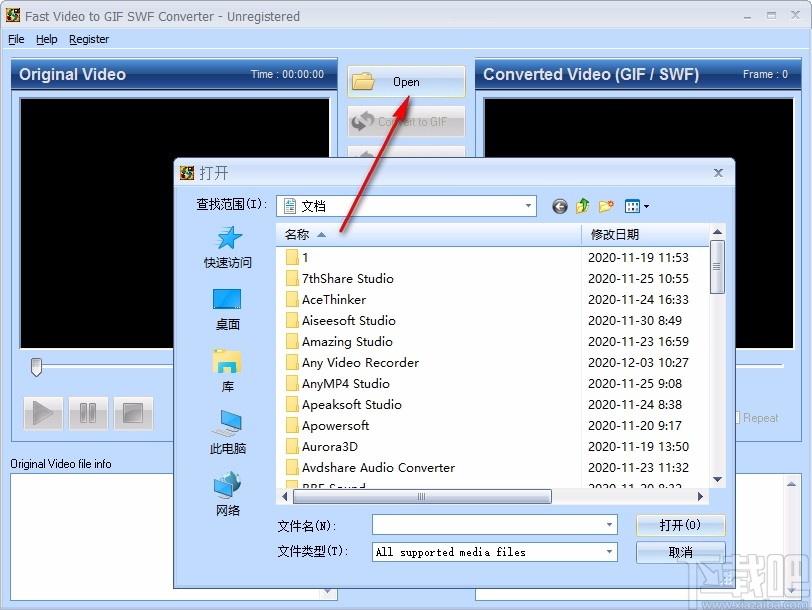Select the AceThinker folder
The image size is (812, 610).
pyautogui.click(x=326, y=299)
